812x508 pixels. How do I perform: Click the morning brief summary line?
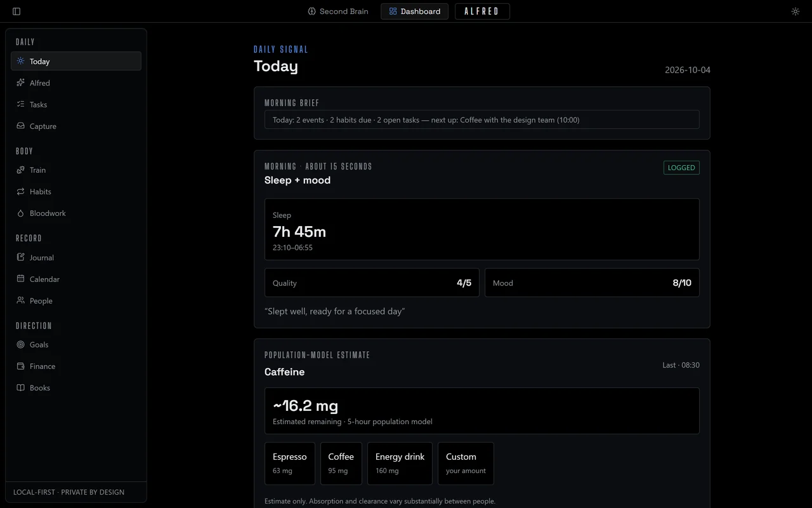coord(482,119)
